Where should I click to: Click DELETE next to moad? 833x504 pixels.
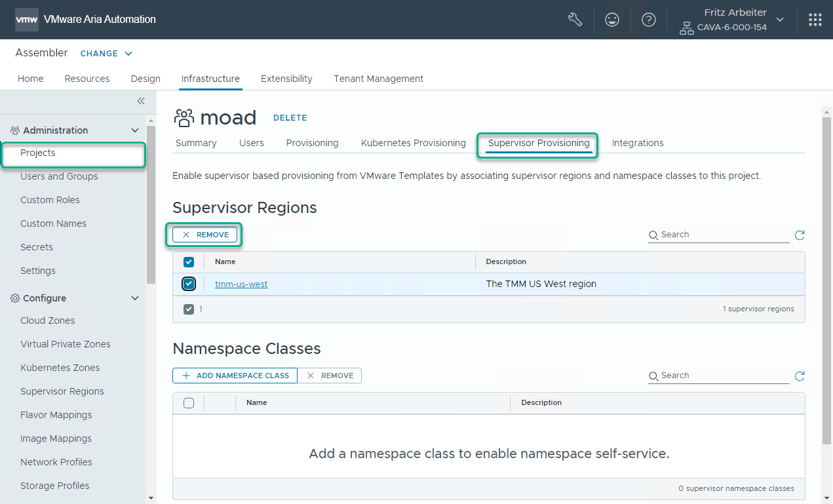[x=290, y=118]
